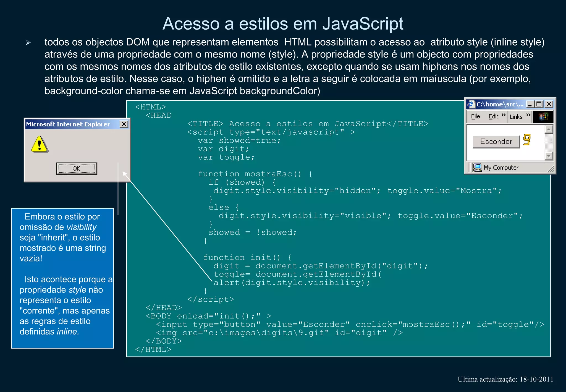This screenshot has height=392, width=566.
Task: Click the scrollbar up arrow in browser
Action: click(x=549, y=129)
